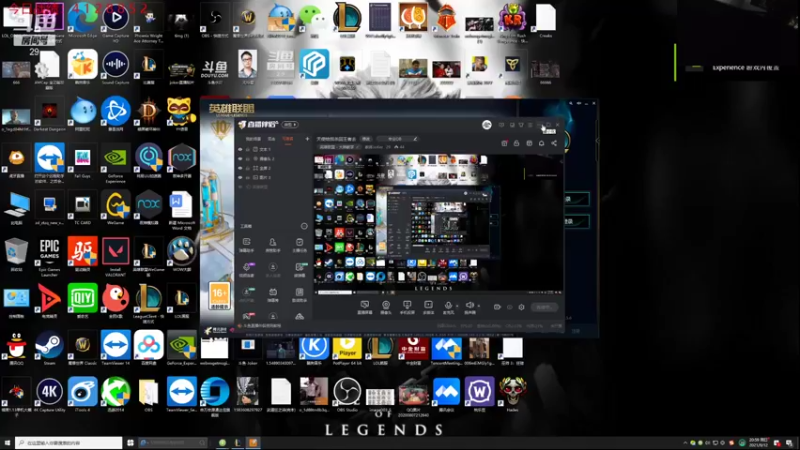Open first tool in stream app toolbox grid

[246, 244]
